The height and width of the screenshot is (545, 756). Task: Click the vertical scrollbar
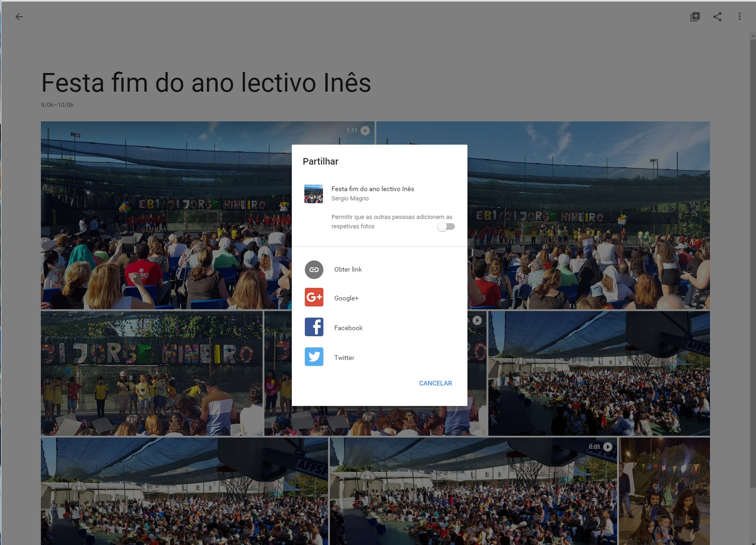point(753,263)
